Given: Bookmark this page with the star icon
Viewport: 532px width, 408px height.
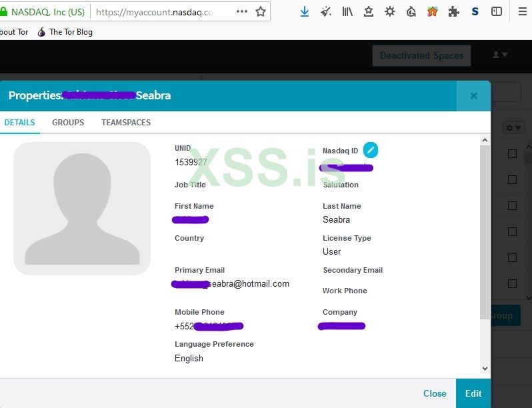Looking at the screenshot, I should point(260,12).
